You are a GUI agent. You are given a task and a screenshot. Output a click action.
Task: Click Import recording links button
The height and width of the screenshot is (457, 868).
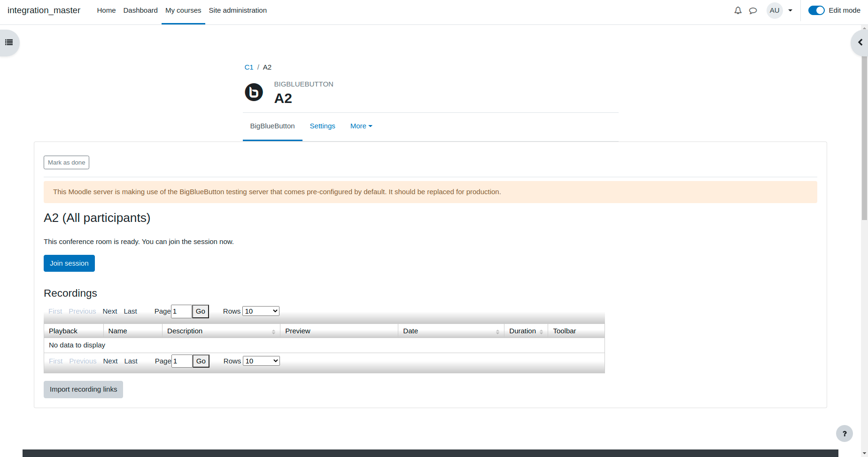click(x=83, y=389)
